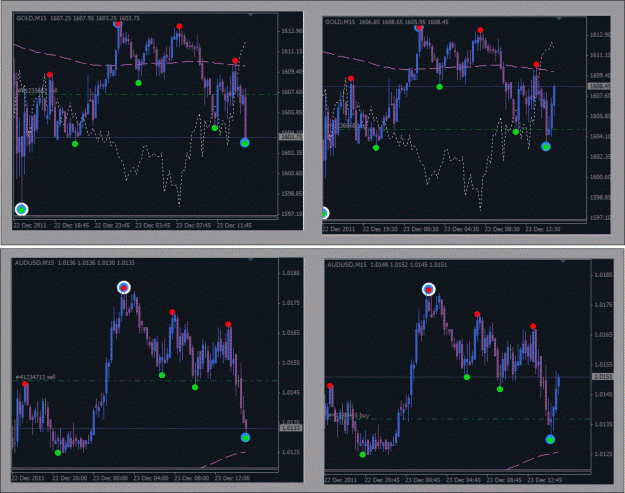Screen dimensions: 625x493
Task: Select the blue-ringed green marker at the AUDUSD buy chart's last low
Action: tap(550, 440)
